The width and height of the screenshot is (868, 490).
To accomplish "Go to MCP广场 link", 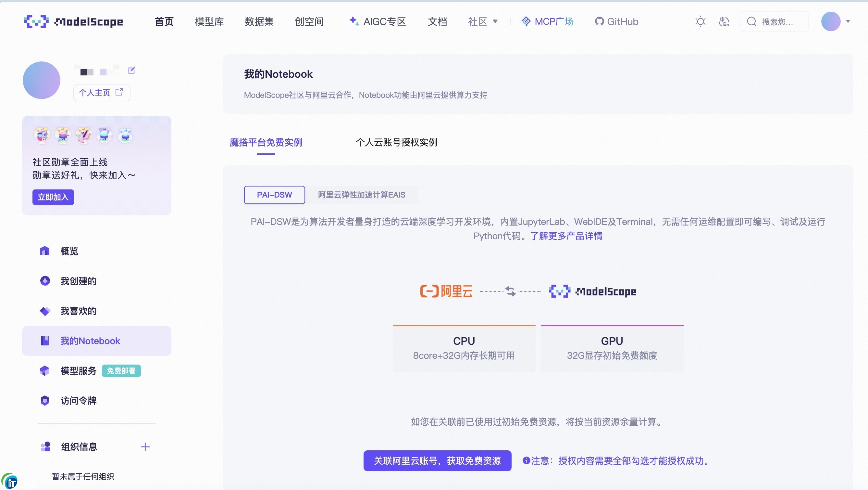I will point(547,21).
